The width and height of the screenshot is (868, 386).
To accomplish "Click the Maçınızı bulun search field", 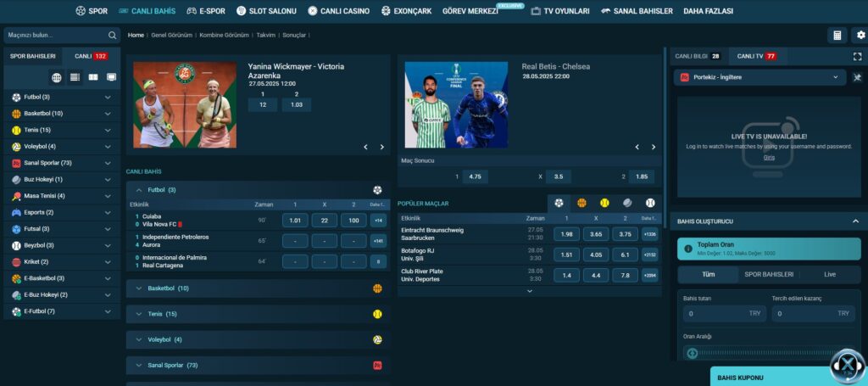I will (62, 35).
